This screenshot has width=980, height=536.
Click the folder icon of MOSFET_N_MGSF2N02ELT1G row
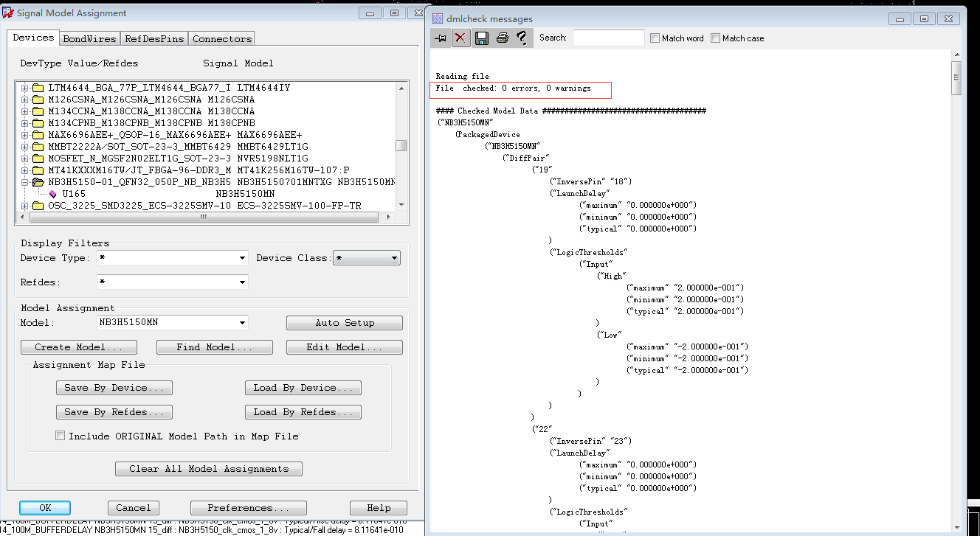click(38, 159)
